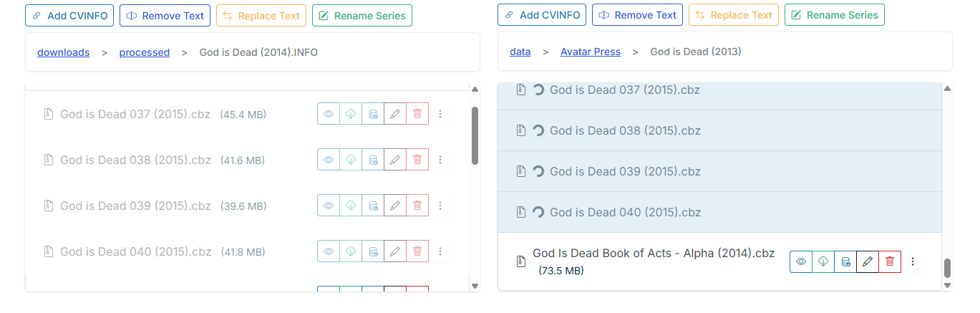Open three-dot menu for God is Dead 038
Viewport: 980px width, 313px height.
click(x=440, y=160)
